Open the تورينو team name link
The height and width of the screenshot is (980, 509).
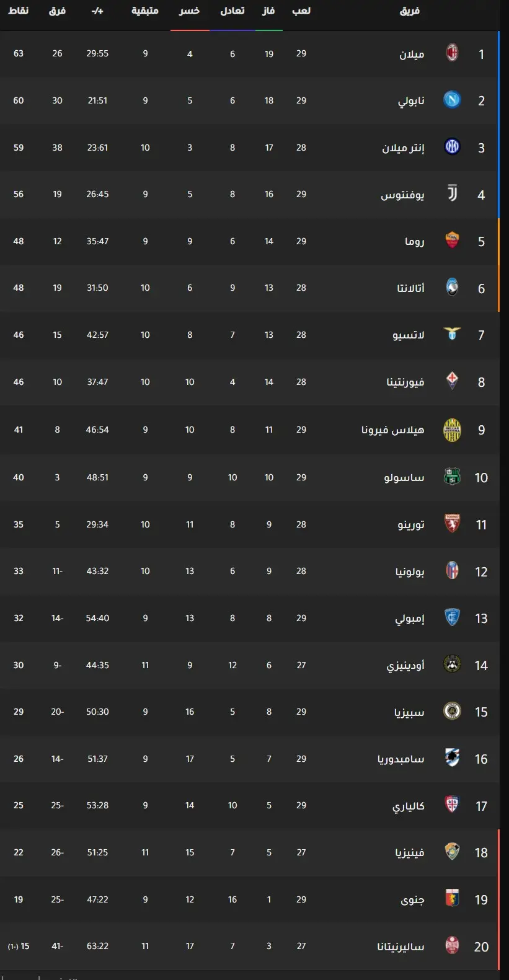[411, 524]
